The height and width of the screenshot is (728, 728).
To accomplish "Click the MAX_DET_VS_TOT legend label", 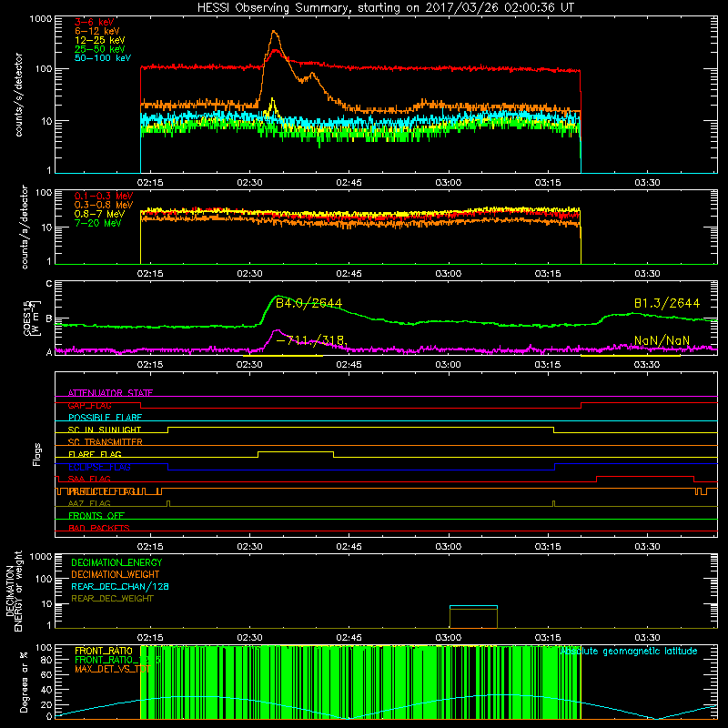I will [x=112, y=669].
